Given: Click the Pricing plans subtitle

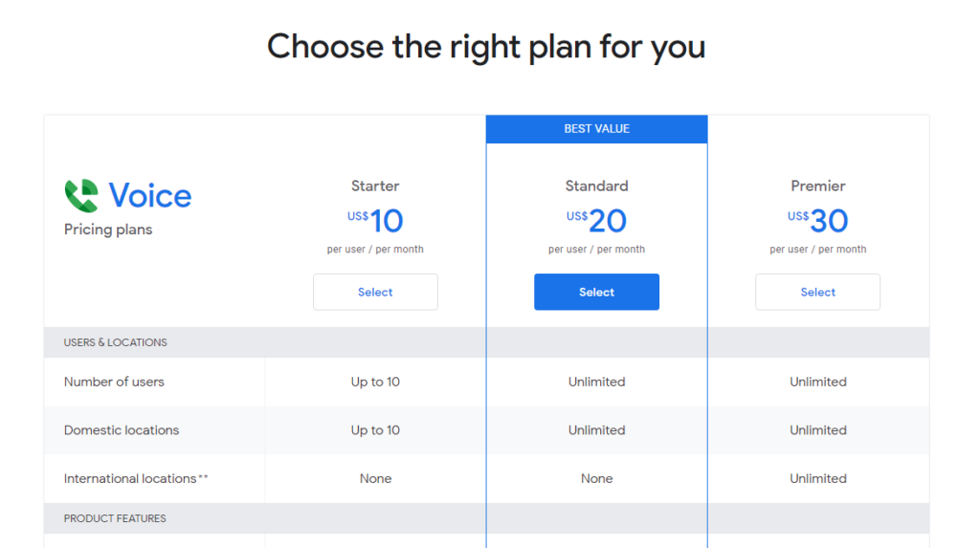Looking at the screenshot, I should click(108, 230).
